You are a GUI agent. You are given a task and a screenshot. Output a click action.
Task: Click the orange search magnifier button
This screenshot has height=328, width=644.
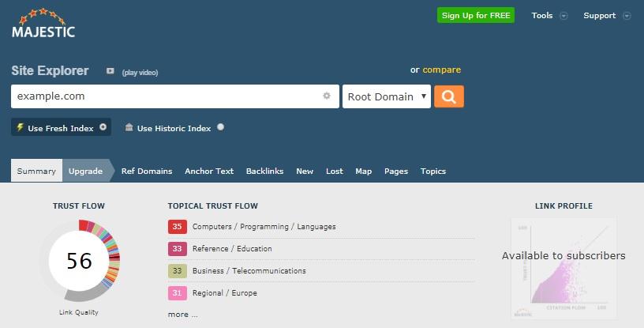coord(449,96)
